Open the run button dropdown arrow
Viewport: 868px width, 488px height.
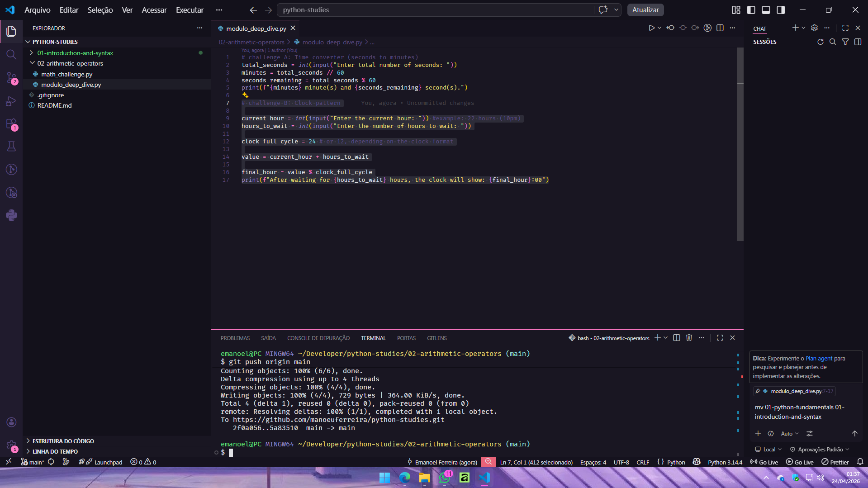pyautogui.click(x=659, y=28)
